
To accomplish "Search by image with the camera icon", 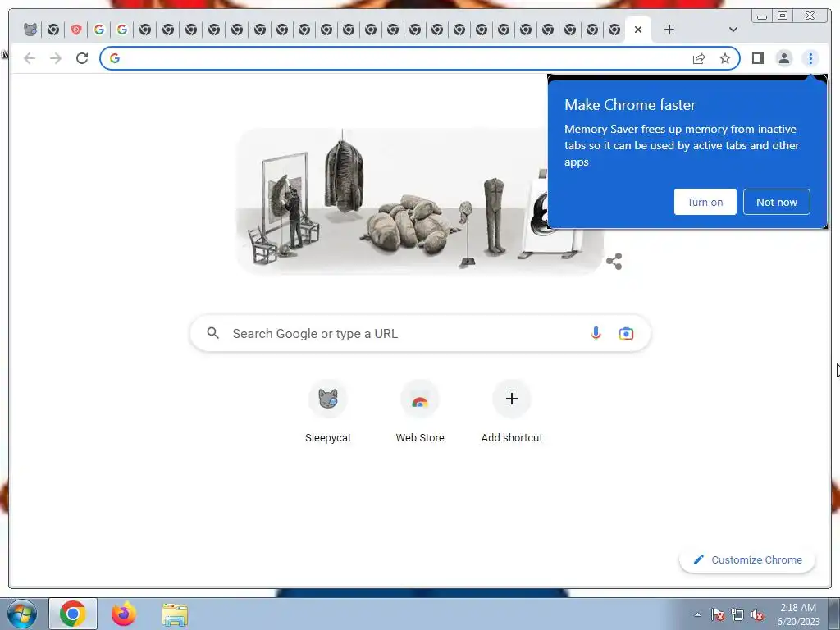I will pos(626,333).
